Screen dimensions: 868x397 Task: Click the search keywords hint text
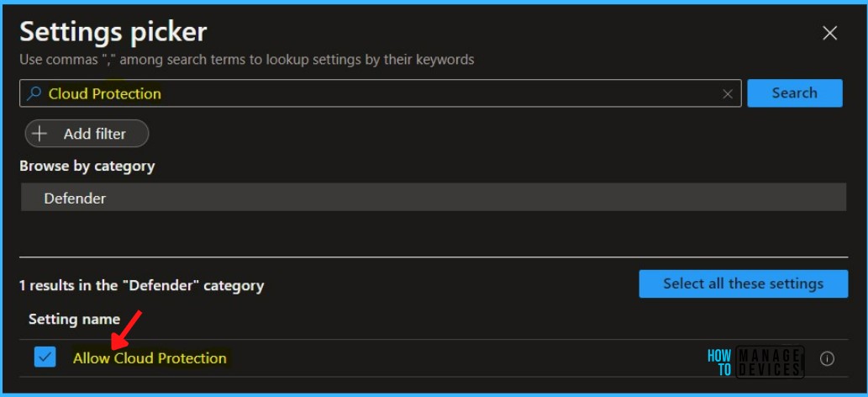246,60
